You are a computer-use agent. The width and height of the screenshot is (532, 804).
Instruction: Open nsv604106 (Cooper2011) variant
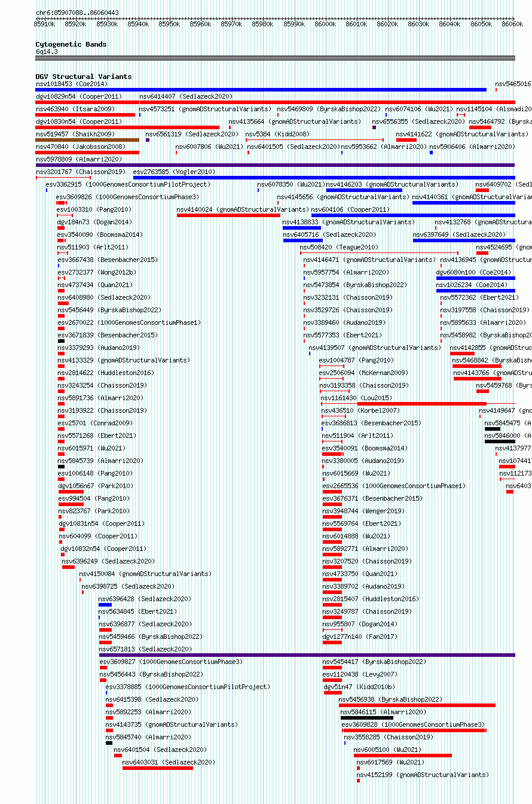click(x=350, y=209)
